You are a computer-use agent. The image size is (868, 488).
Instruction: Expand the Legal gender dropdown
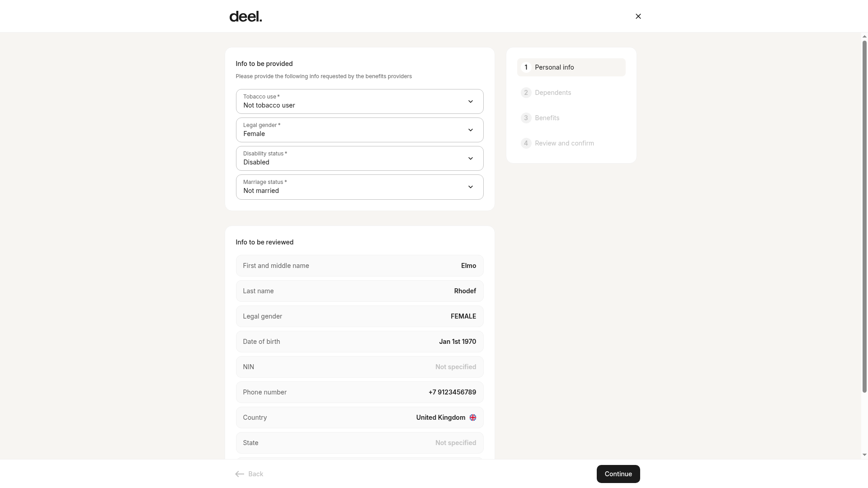(359, 130)
